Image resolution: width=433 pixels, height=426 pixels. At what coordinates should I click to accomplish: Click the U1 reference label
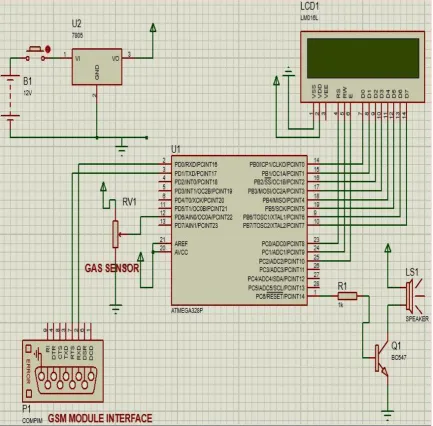coord(175,149)
